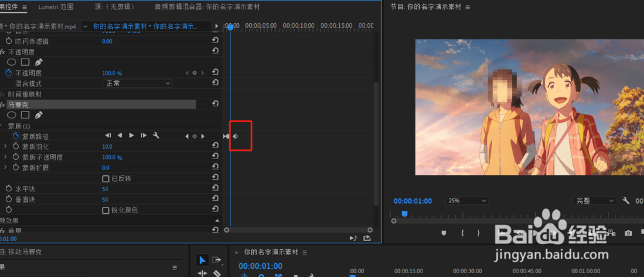Toggle 蒙版羽化 animation stopwatch
This screenshot has height=277, width=644.
pos(16,146)
